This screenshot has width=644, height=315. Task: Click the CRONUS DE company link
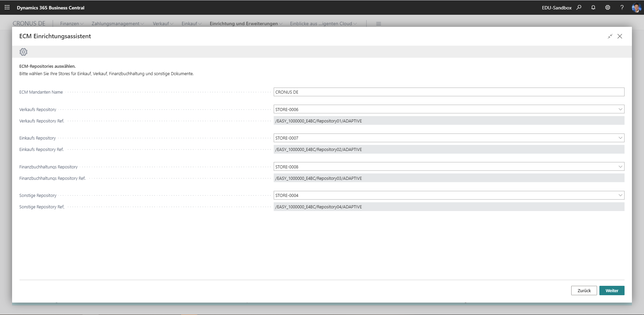point(29,23)
